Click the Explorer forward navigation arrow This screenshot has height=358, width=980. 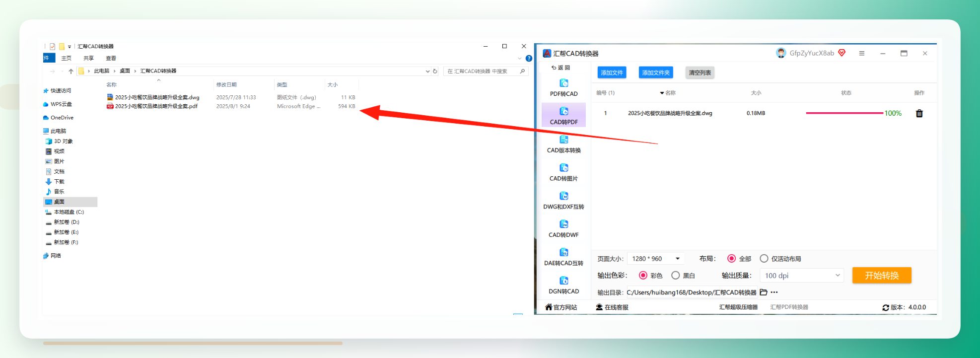[53, 71]
